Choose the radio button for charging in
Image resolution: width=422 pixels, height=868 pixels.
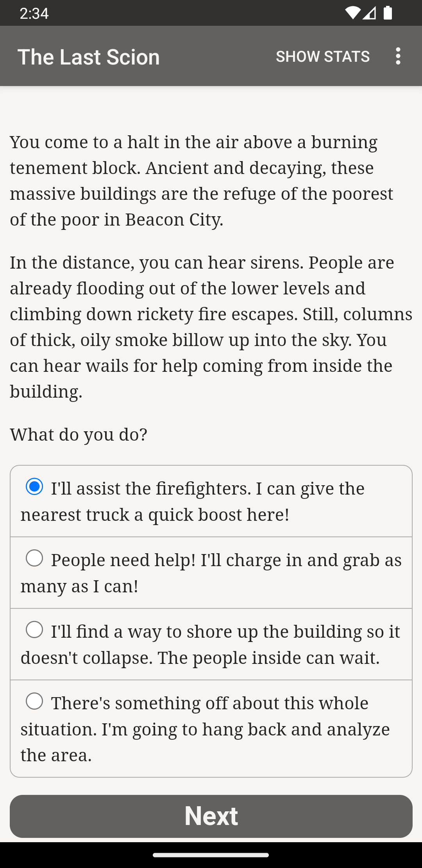click(34, 558)
